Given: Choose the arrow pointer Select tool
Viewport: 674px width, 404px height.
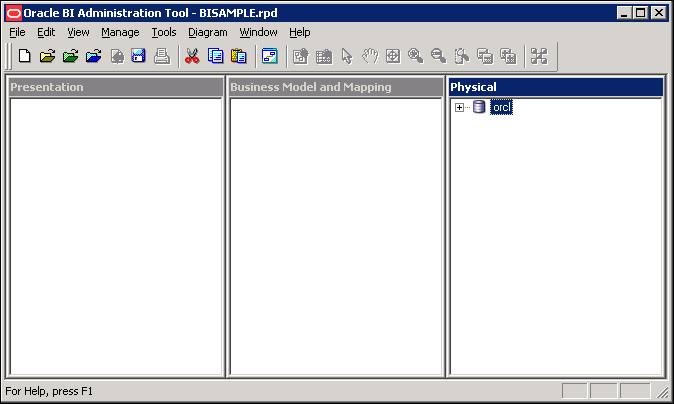Looking at the screenshot, I should click(x=347, y=56).
